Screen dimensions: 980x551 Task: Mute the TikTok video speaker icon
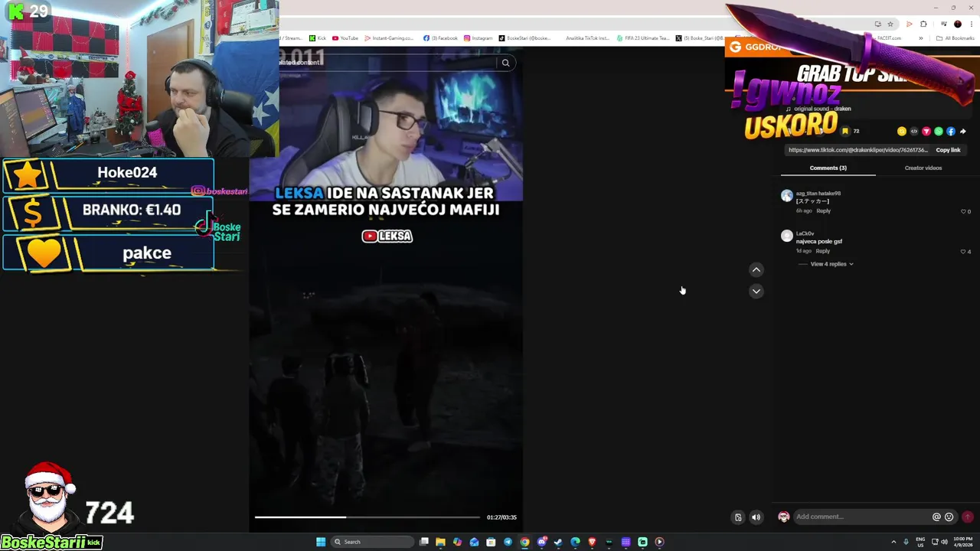[756, 517]
